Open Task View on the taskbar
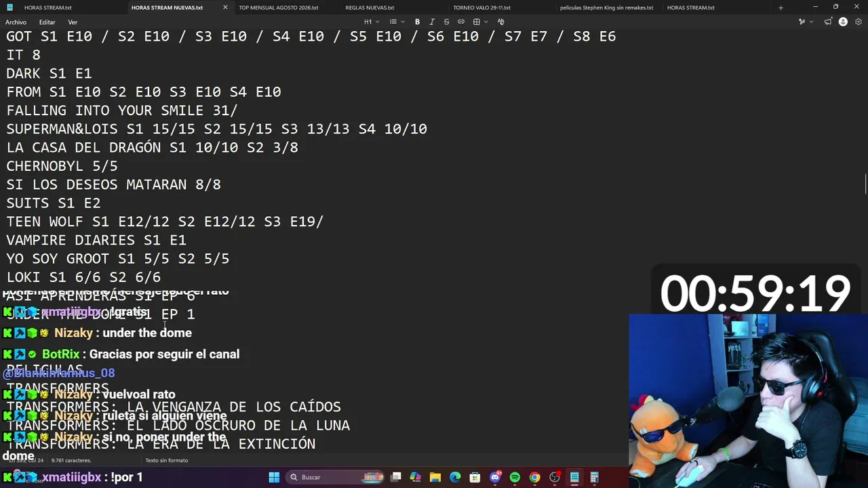The height and width of the screenshot is (488, 868). point(396,477)
